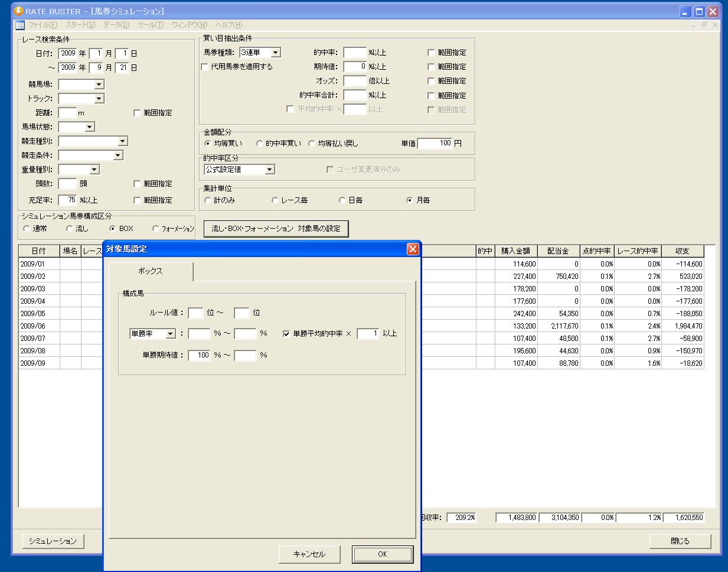Open the 馬券種類 3連単 dropdown
The width and height of the screenshot is (728, 572).
click(276, 53)
